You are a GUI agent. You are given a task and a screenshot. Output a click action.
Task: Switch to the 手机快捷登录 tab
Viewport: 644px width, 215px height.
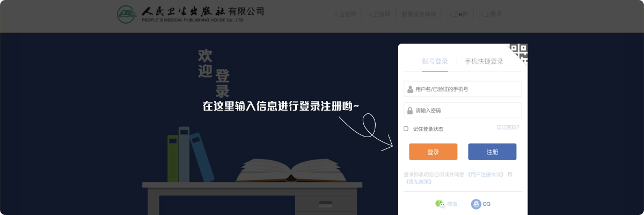click(x=484, y=61)
